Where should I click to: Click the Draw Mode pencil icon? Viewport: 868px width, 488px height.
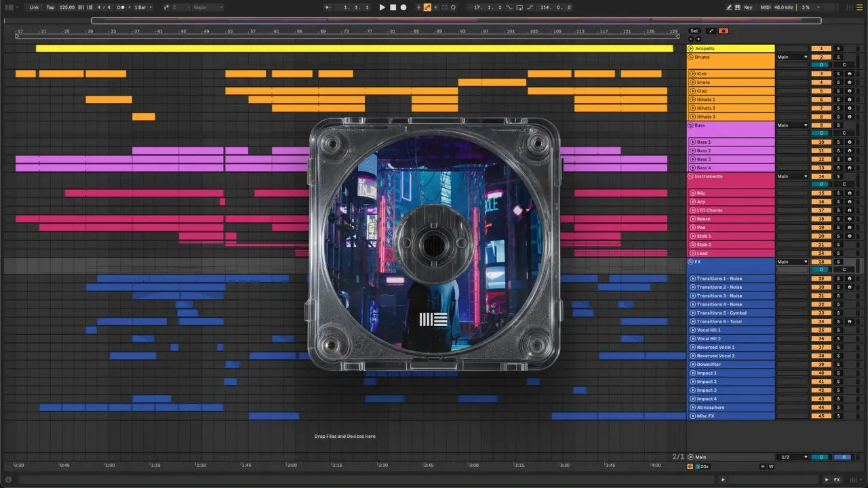(729, 7)
